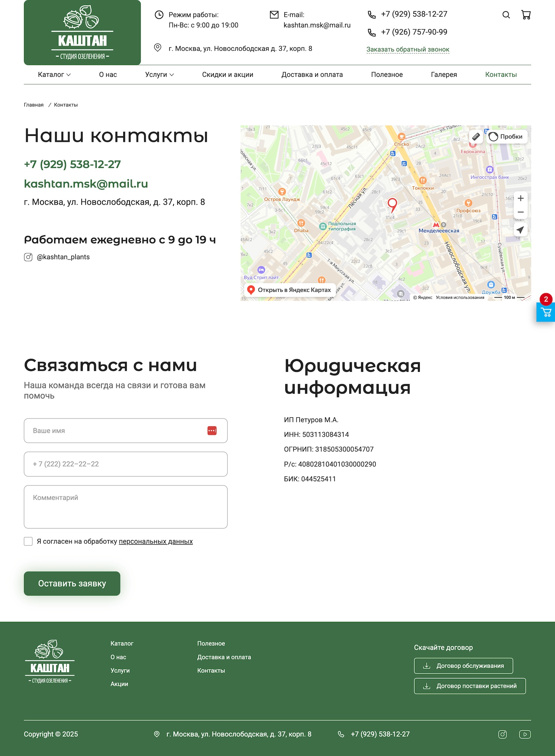The image size is (555, 756).
Task: Open Каталог link in footer
Action: tap(122, 644)
